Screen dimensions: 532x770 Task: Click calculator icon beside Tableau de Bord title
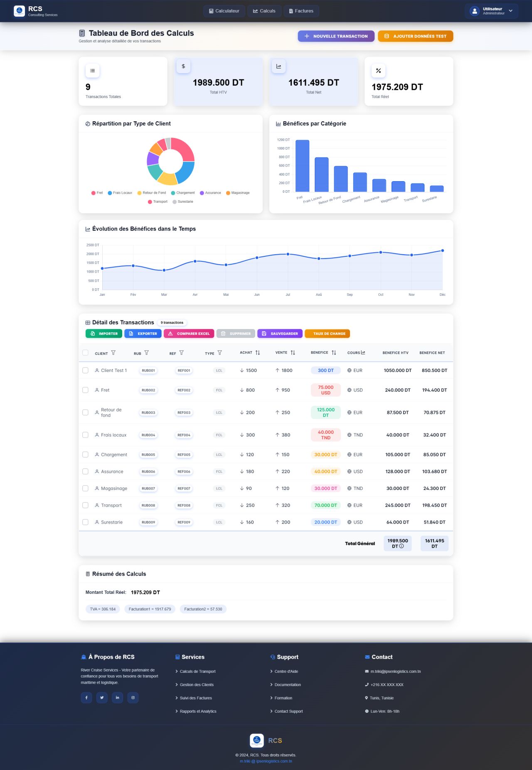(82, 33)
